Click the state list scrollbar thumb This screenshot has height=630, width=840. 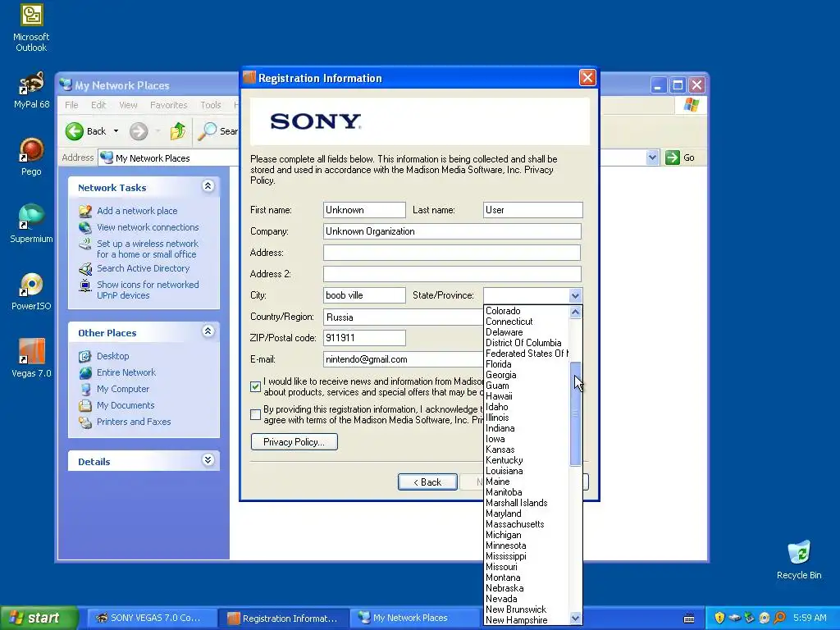point(575,414)
